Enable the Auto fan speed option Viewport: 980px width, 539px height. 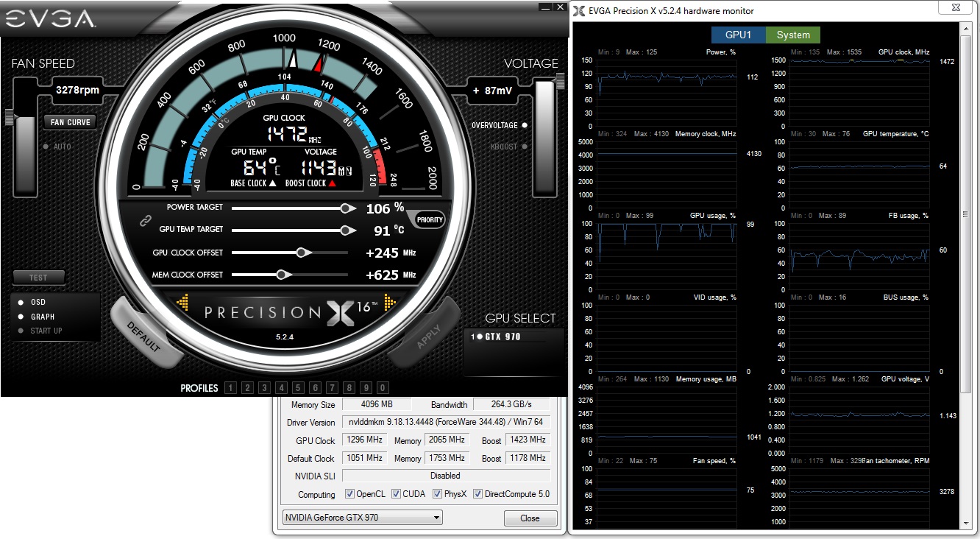pos(46,147)
